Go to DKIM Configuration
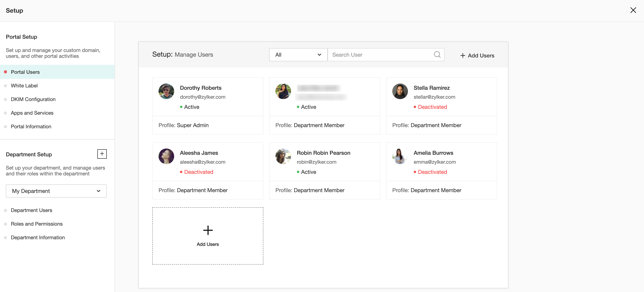The height and width of the screenshot is (292, 644). (33, 99)
